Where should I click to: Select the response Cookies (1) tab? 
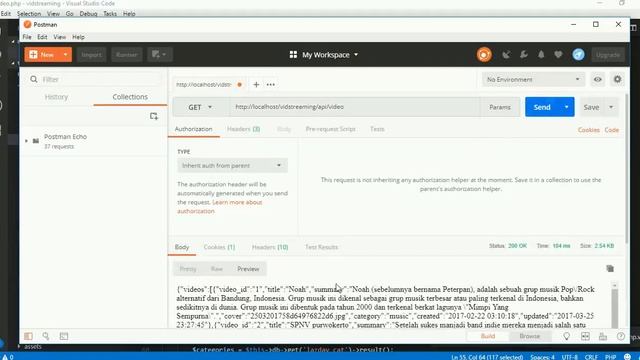(219, 247)
